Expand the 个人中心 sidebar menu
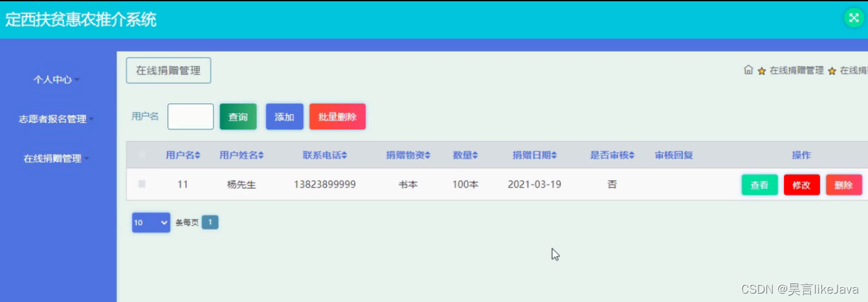This screenshot has height=302, width=868. [56, 80]
